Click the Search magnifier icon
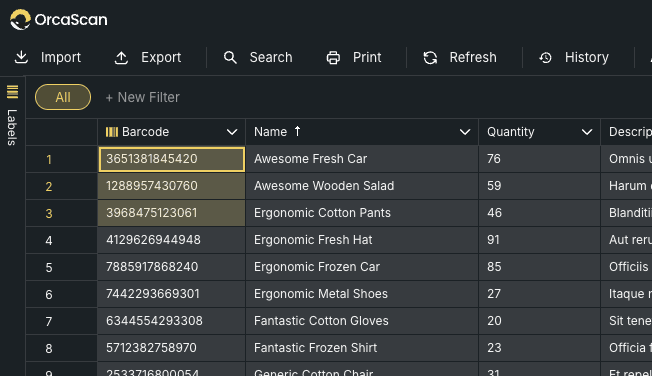 pyautogui.click(x=230, y=57)
